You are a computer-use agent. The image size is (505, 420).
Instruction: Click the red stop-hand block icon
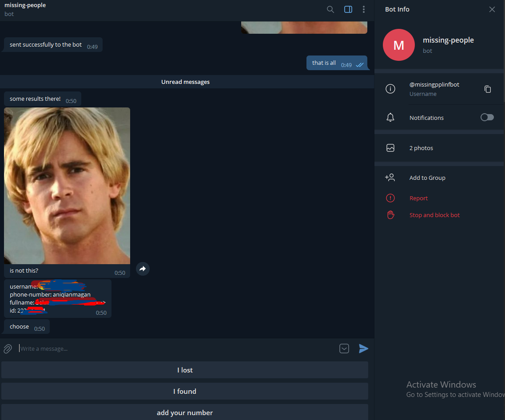click(390, 215)
